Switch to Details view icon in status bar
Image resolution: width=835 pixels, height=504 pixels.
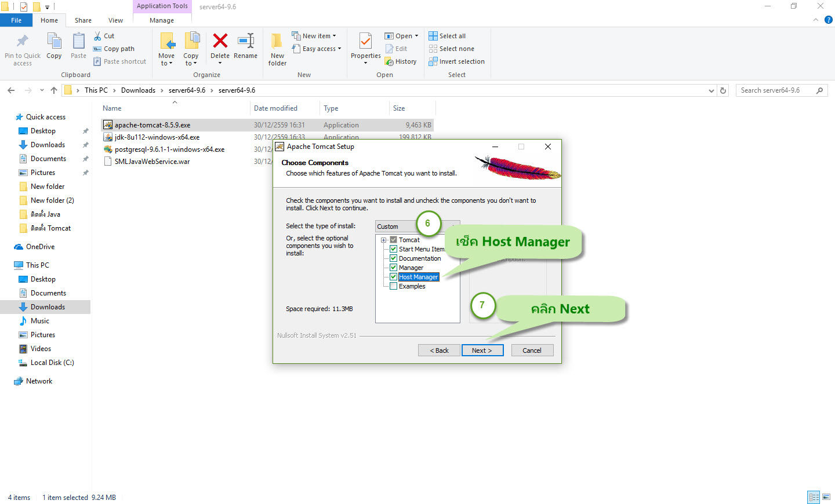(814, 497)
